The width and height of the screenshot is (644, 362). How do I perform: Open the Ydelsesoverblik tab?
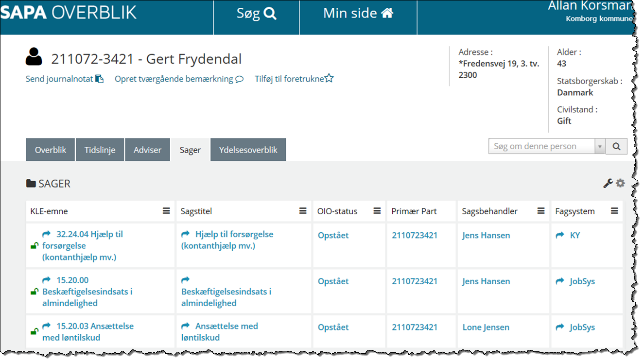248,150
